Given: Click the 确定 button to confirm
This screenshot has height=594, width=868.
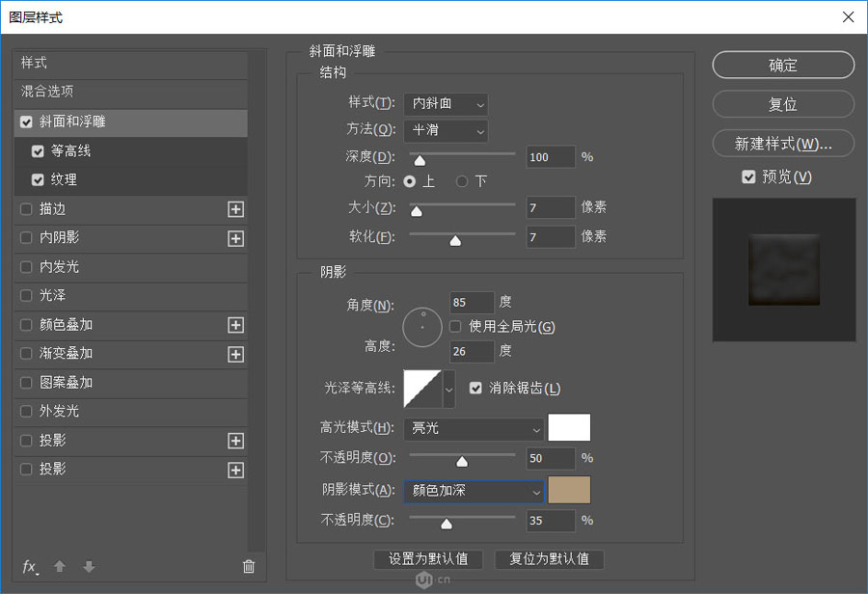Looking at the screenshot, I should [x=782, y=65].
